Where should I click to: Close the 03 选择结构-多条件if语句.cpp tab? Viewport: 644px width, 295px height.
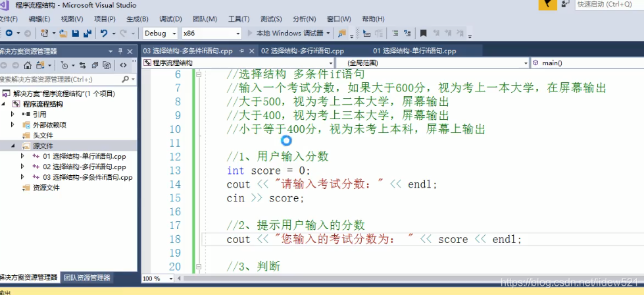[x=252, y=51]
